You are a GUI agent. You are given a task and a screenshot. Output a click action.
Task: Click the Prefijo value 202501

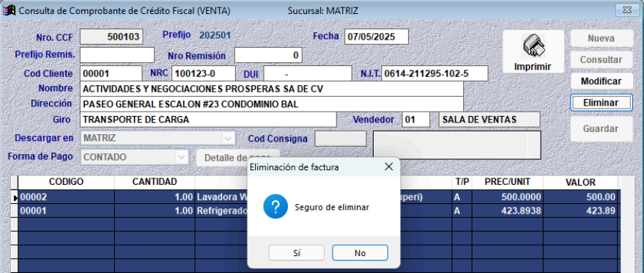pos(215,35)
